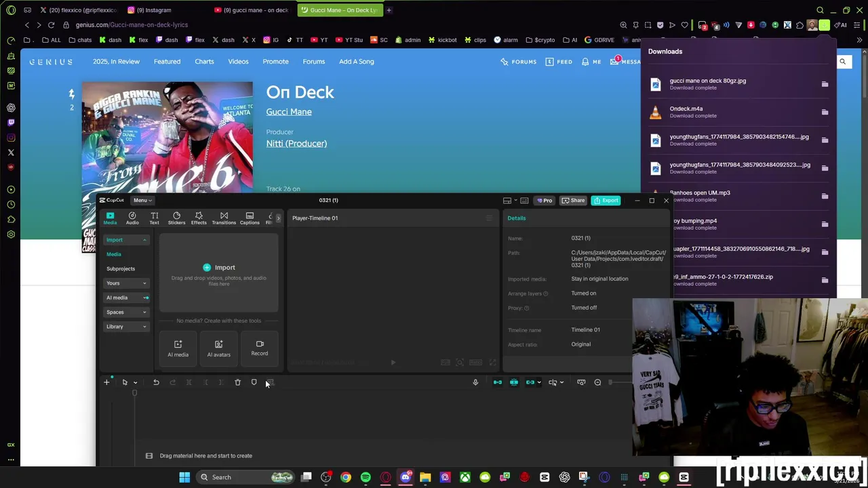Click the marker shield icon in timeline toolbar
This screenshot has height=488, width=868.
pos(254,382)
